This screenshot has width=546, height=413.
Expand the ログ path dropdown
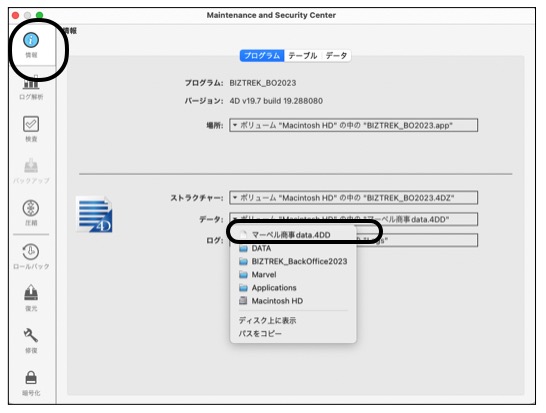coord(417,240)
